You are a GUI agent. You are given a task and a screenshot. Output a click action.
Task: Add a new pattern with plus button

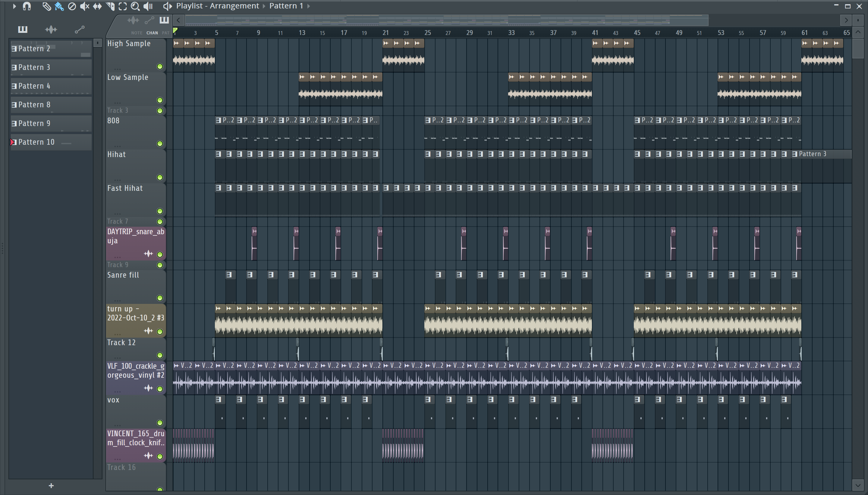tap(51, 485)
